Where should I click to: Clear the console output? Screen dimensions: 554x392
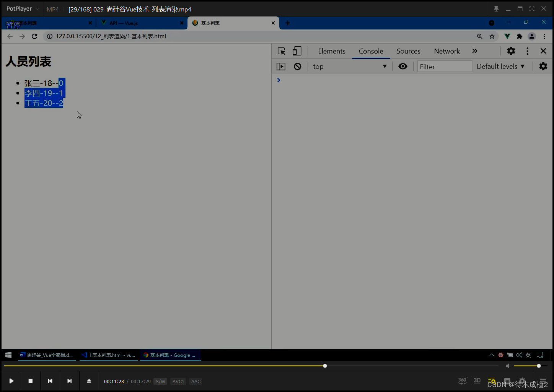coord(298,67)
